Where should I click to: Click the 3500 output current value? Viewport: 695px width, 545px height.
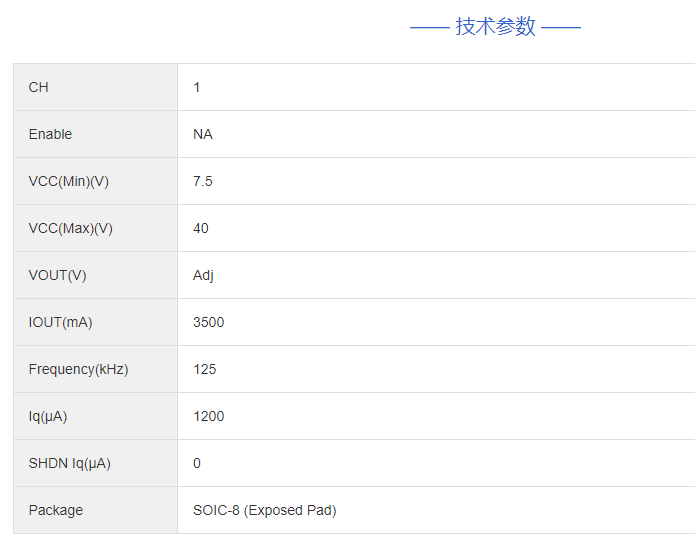(208, 323)
